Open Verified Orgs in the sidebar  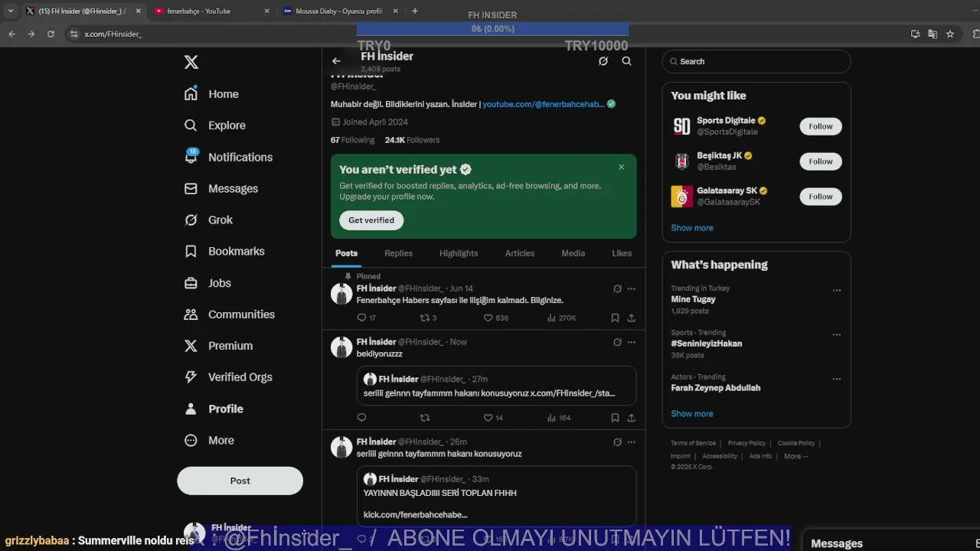(x=228, y=377)
